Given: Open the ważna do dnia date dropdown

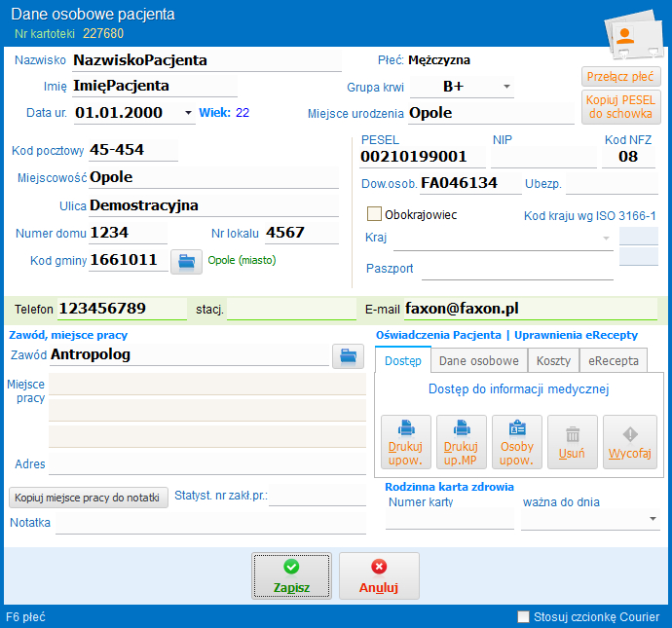Looking at the screenshot, I should (x=653, y=520).
